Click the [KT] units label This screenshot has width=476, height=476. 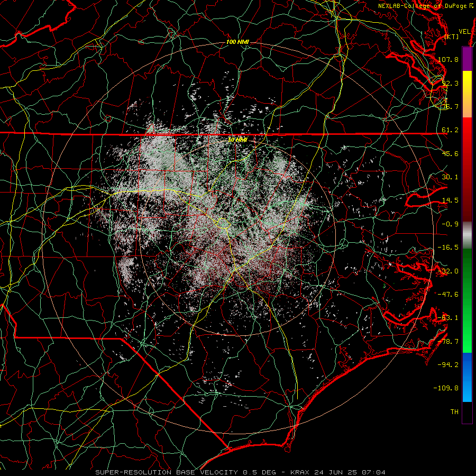452,36
